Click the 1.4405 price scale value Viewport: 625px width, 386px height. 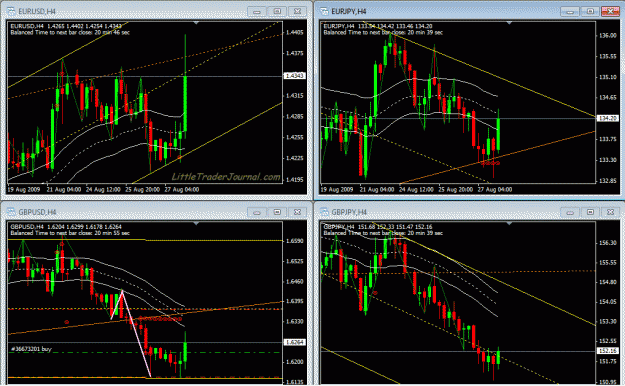click(x=295, y=33)
